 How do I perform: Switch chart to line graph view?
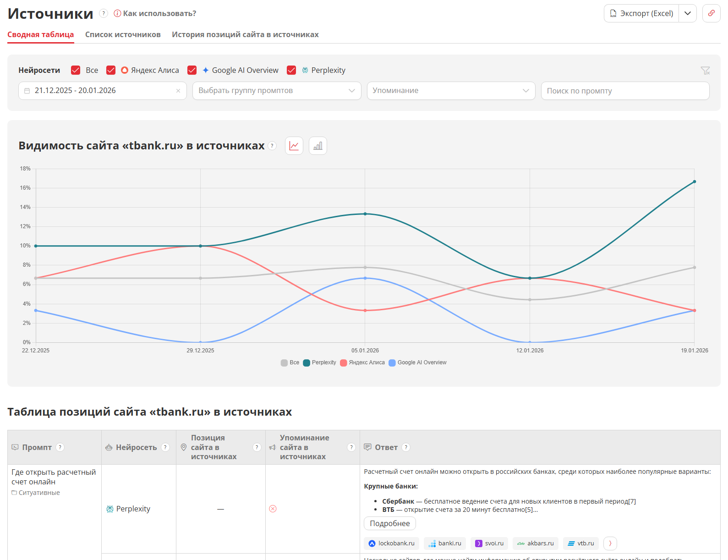click(294, 146)
